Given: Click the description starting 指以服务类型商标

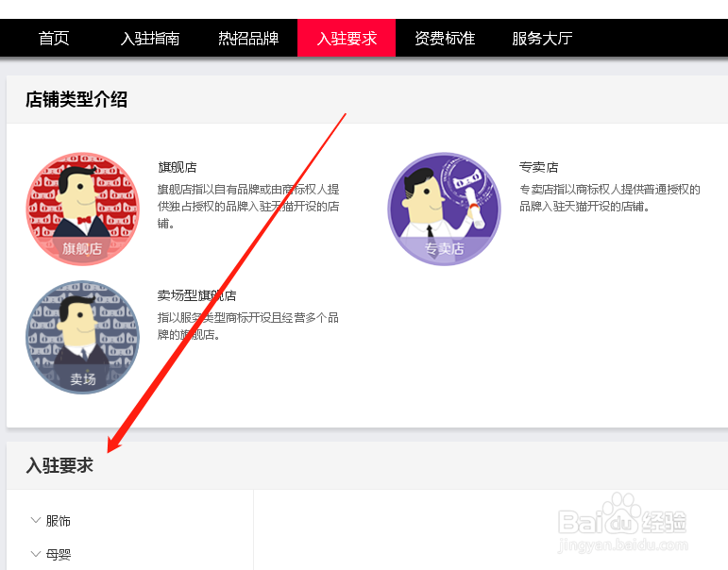Looking at the screenshot, I should pos(248,326).
